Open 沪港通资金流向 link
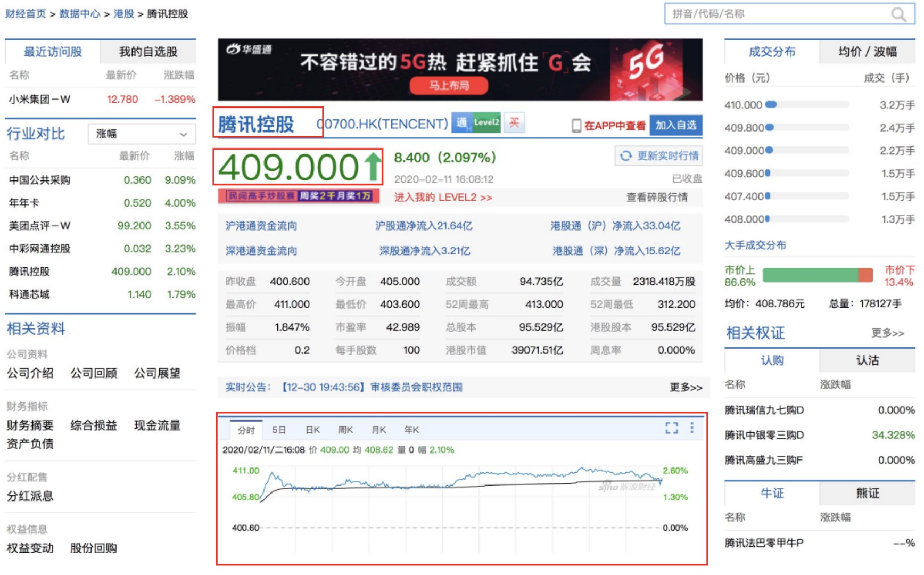Viewport: 924px width, 575px height. (261, 226)
